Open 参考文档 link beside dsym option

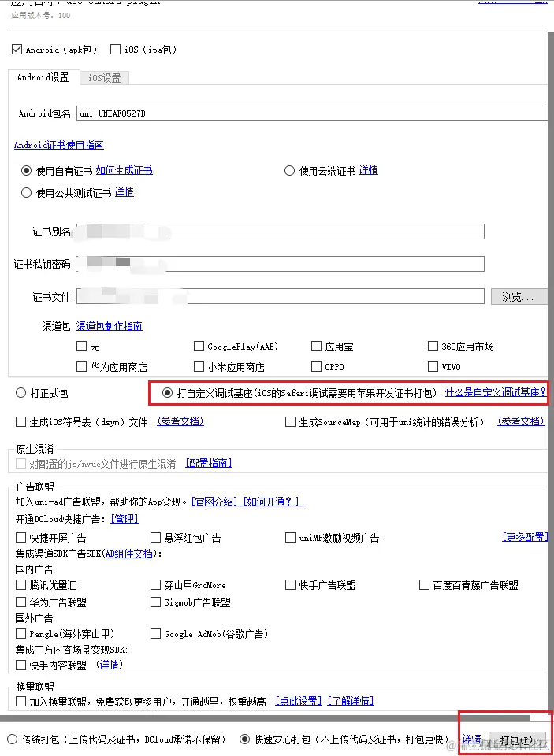coord(180,422)
